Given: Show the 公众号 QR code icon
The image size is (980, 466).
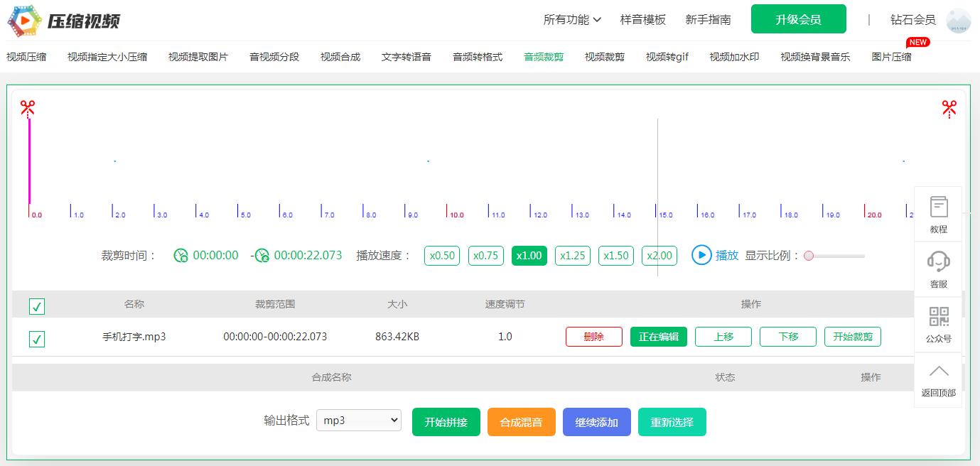Looking at the screenshot, I should (x=938, y=324).
